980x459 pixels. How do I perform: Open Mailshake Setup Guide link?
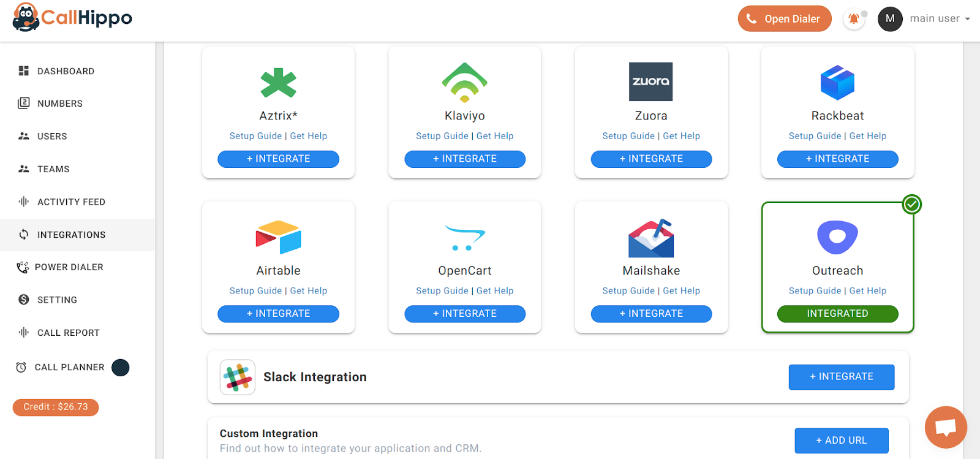[x=628, y=290]
